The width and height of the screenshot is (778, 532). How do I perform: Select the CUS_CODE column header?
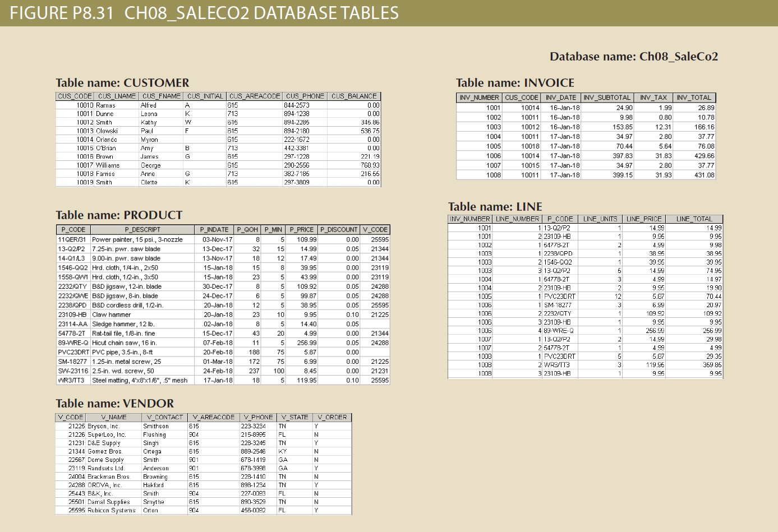click(75, 96)
